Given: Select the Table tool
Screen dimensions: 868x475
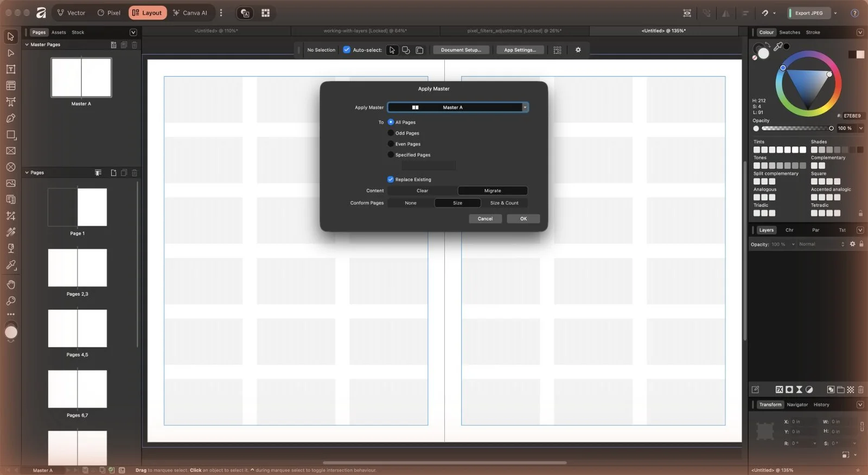Looking at the screenshot, I should (10, 86).
